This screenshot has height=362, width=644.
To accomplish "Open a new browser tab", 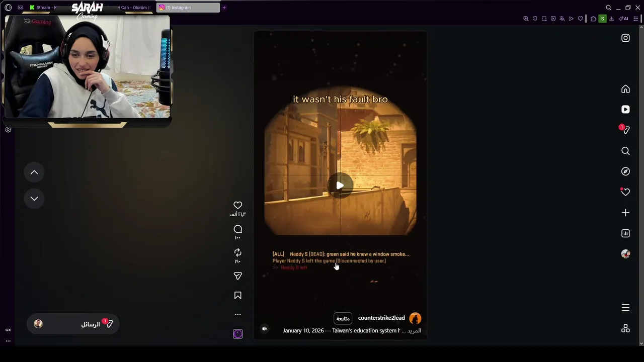I will tap(224, 8).
